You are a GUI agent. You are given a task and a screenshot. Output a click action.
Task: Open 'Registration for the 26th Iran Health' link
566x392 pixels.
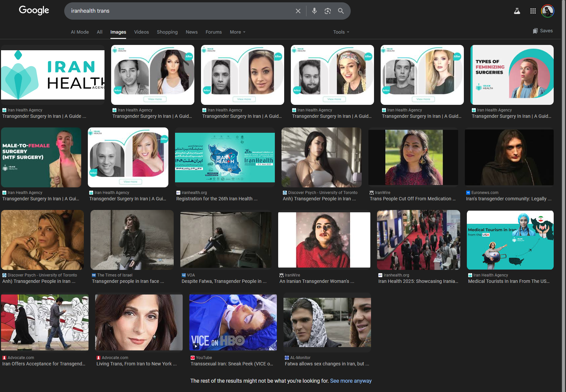[217, 199]
